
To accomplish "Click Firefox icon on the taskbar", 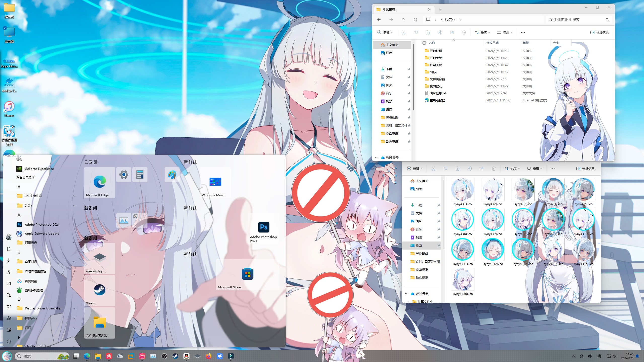I will (208, 356).
